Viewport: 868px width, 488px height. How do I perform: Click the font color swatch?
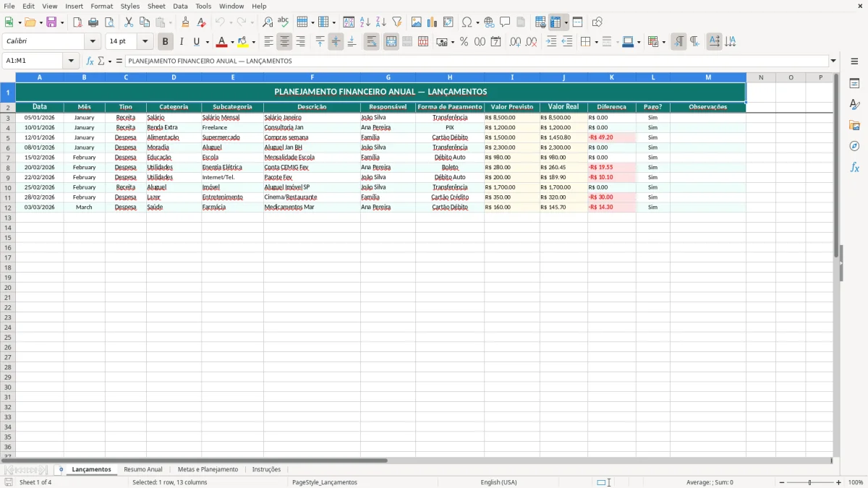pyautogui.click(x=222, y=42)
